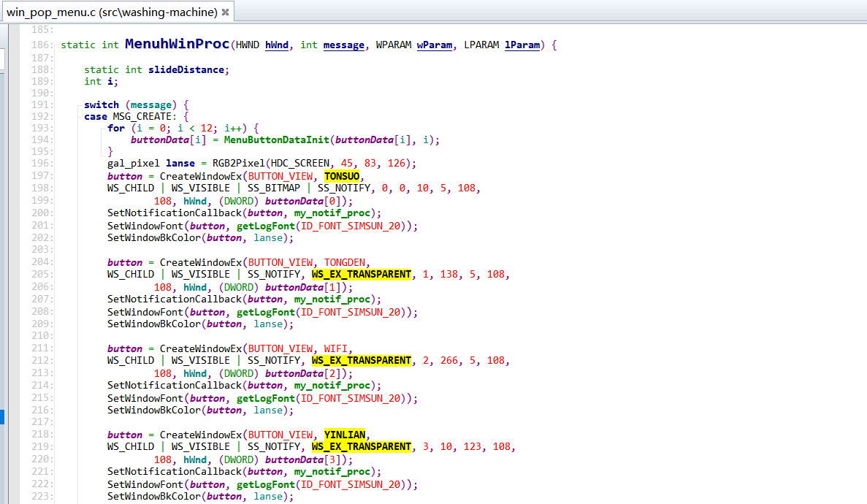Click the TONGDEN identifier
This screenshot has width=867, height=504.
pyautogui.click(x=345, y=263)
